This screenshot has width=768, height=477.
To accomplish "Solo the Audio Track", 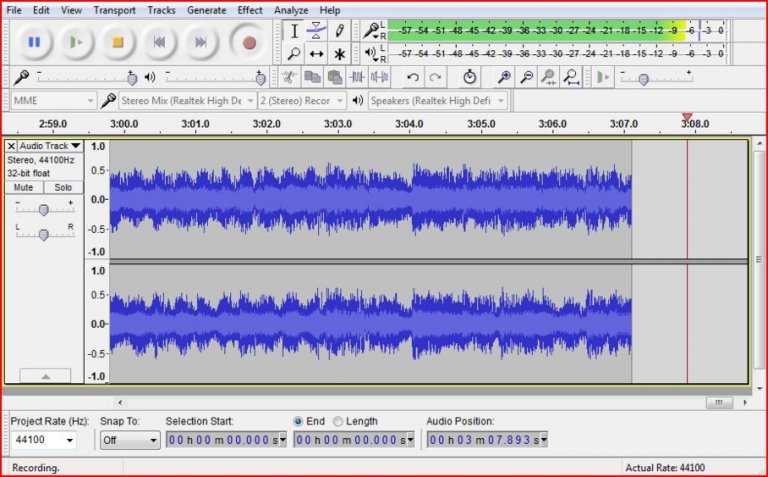I will tap(63, 187).
